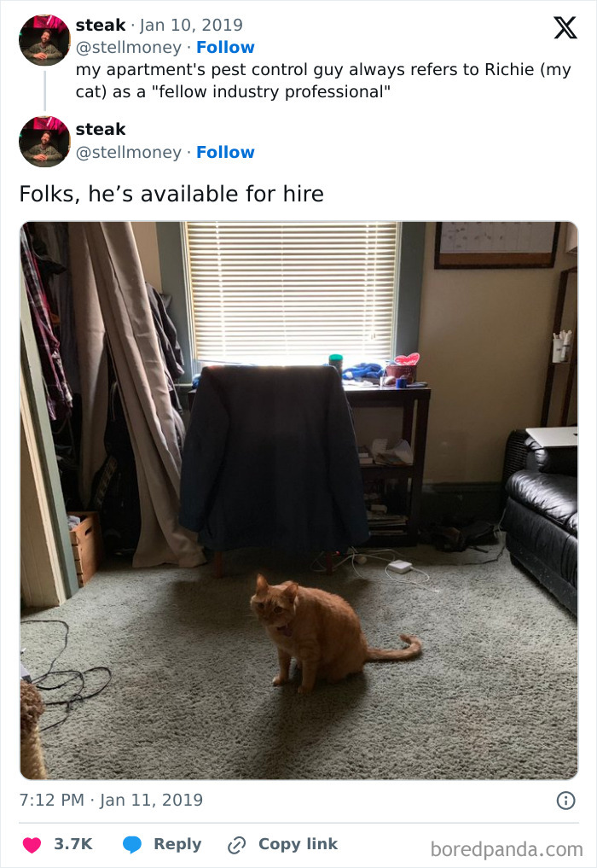Click steak's profile avatar on the reply tweet
Screen dimensions: 597x868
pos(44,141)
